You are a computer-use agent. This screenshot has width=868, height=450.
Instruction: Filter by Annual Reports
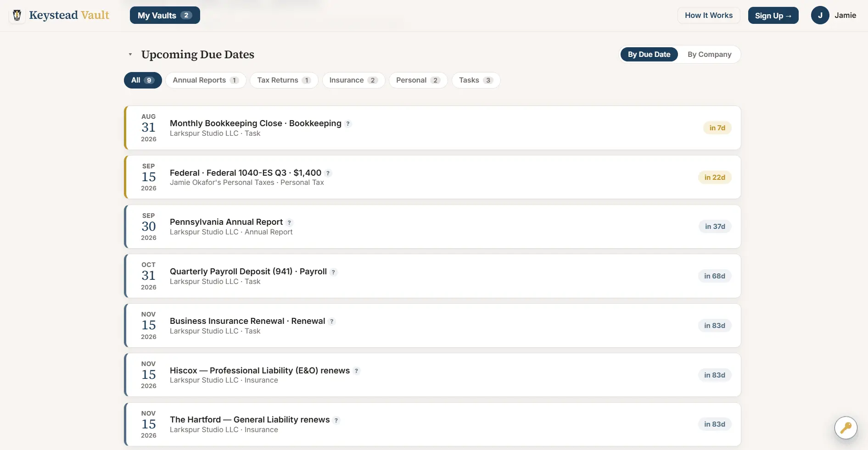click(x=206, y=80)
